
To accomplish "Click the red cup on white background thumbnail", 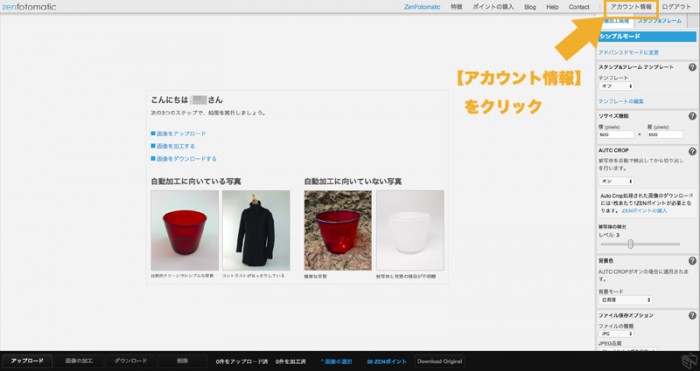I will coord(185,230).
